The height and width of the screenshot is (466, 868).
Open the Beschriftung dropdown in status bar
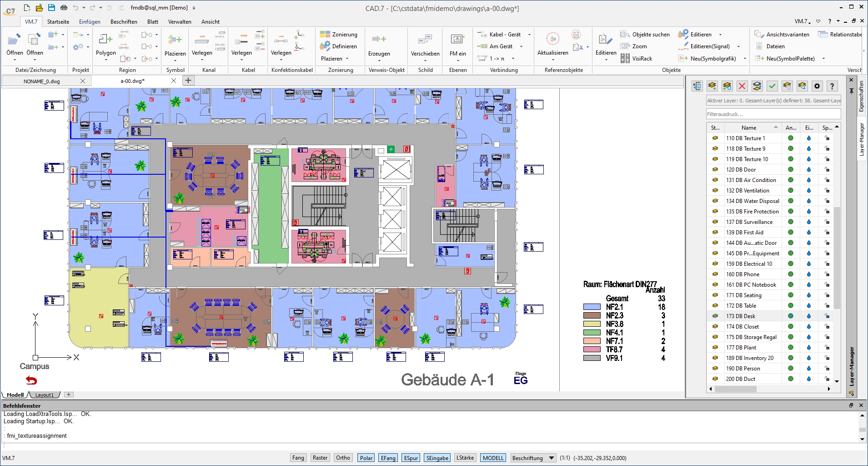pos(533,458)
